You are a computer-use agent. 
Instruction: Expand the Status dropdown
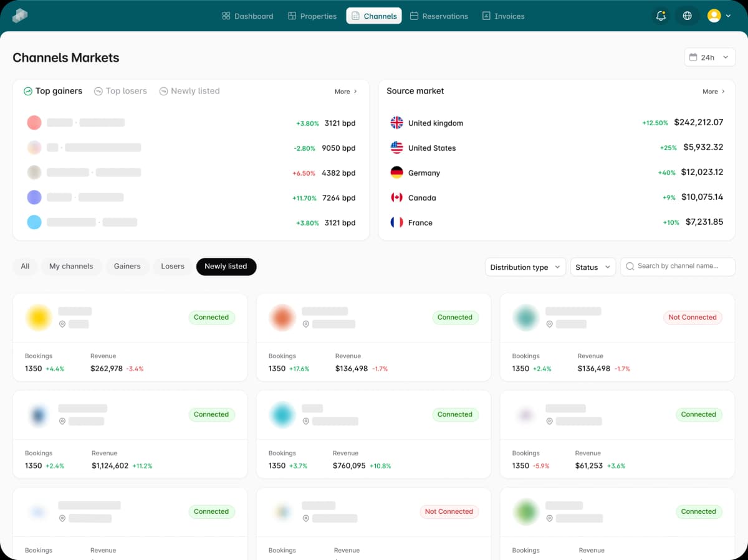592,267
